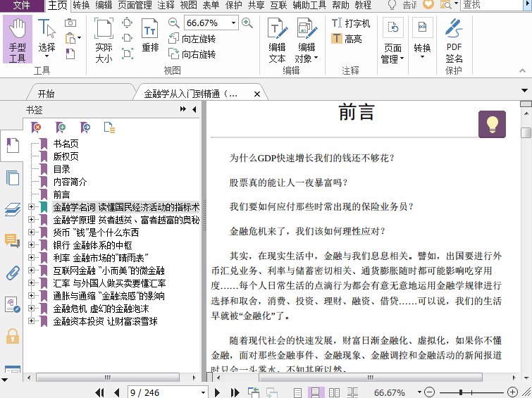Expand the 银行 金融体系的中枢 bookmark node
Screen dimensions: 532x398
pyautogui.click(x=31, y=244)
